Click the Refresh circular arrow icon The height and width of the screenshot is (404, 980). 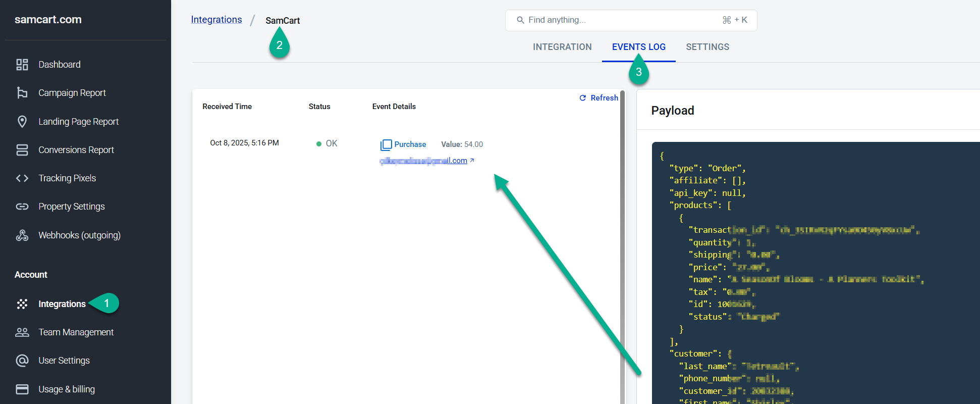pos(583,98)
